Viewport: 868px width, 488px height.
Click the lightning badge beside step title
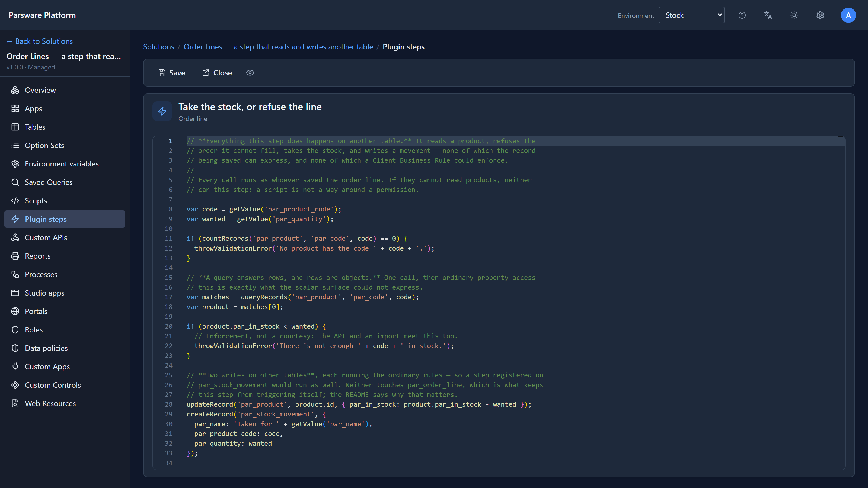pos(162,111)
